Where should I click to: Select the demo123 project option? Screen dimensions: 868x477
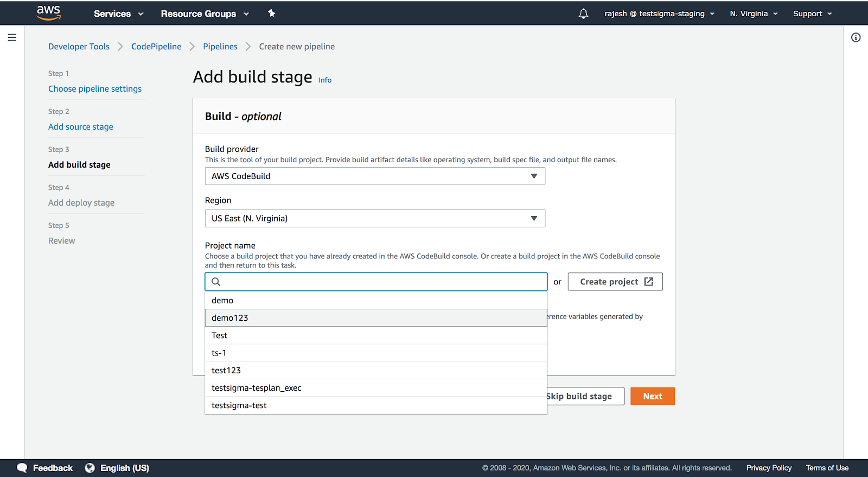[376, 318]
